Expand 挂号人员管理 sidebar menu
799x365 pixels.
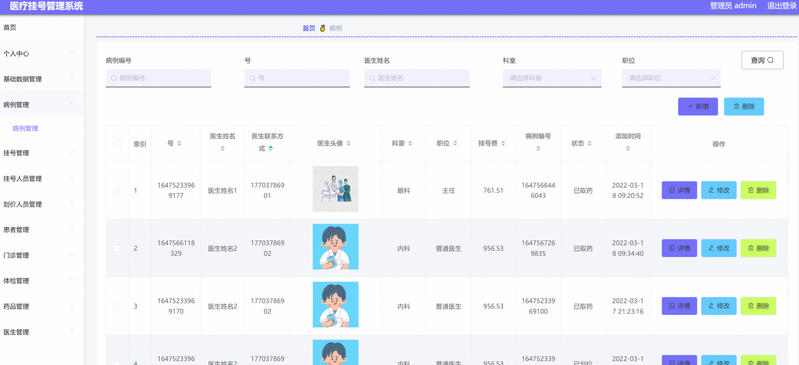42,178
